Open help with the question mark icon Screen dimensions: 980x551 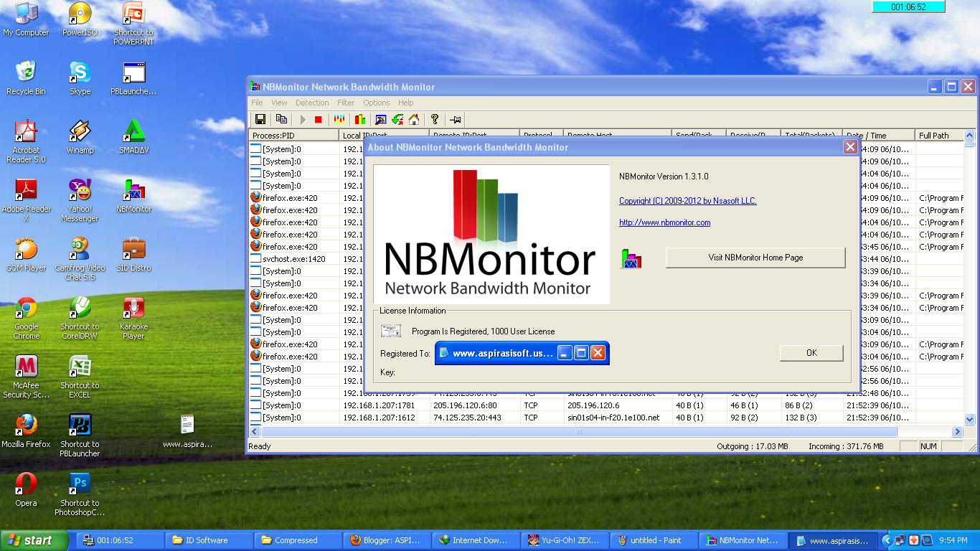pos(435,119)
